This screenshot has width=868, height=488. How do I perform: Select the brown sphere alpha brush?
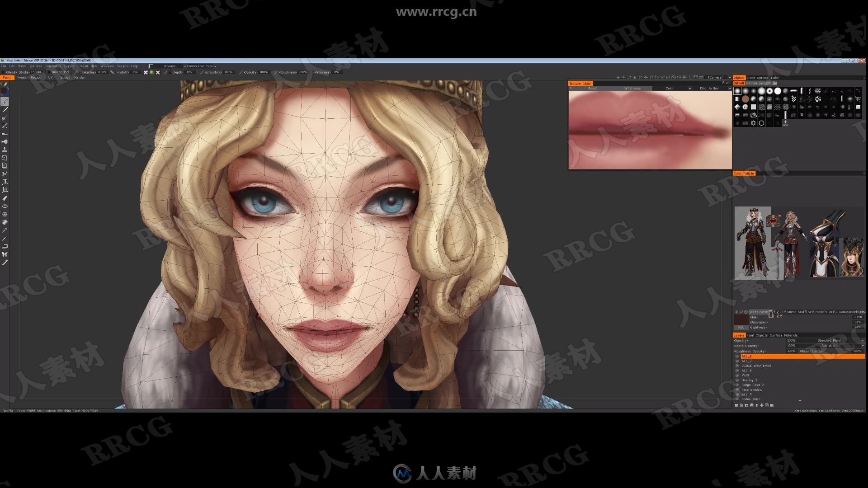tap(745, 99)
